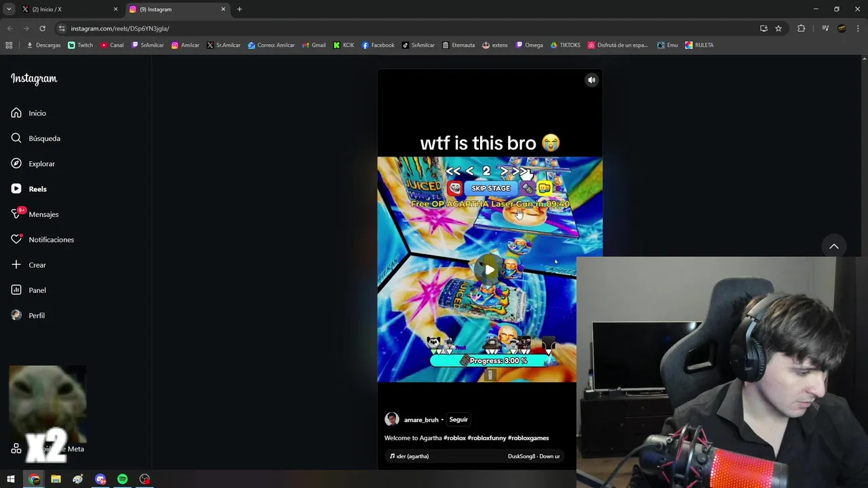
Task: Open Spotify from the taskbar
Action: 123,479
